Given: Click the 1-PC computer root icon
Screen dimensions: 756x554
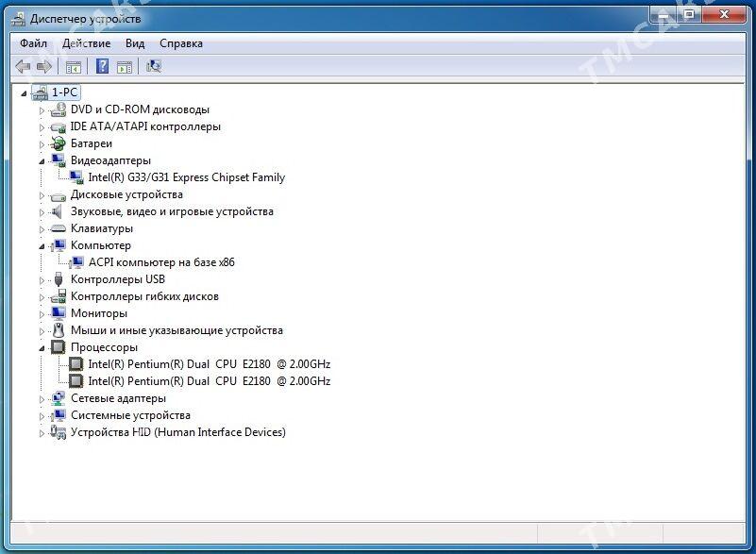Looking at the screenshot, I should (x=40, y=92).
